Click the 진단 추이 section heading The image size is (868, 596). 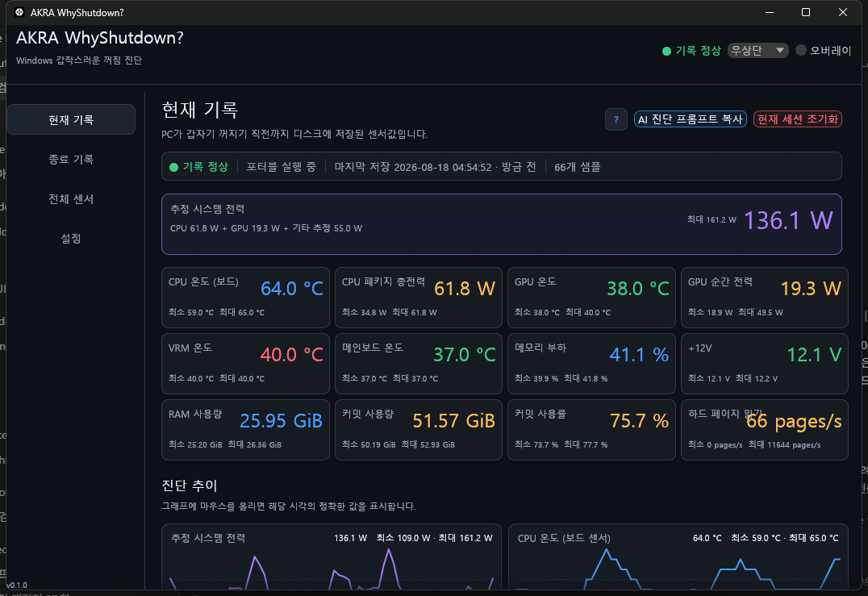190,486
